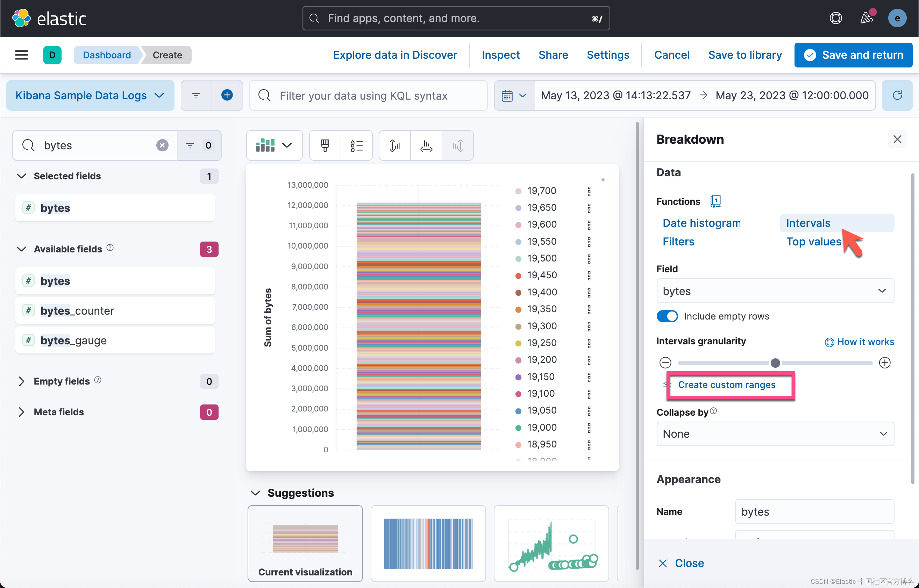Increase intervals granularity with plus icon
919x588 pixels.
point(885,363)
